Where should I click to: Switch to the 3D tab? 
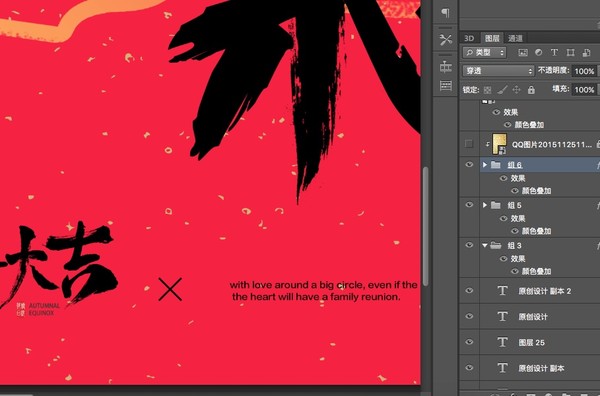469,38
